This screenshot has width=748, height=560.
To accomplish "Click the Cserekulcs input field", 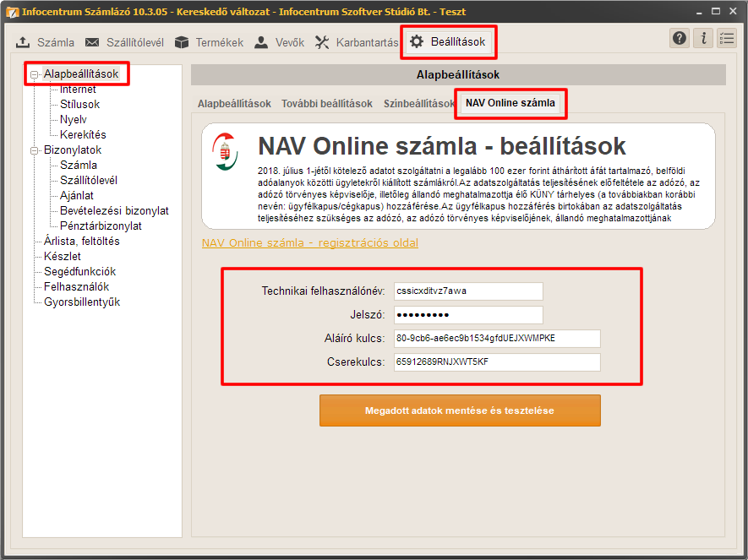I will point(497,362).
